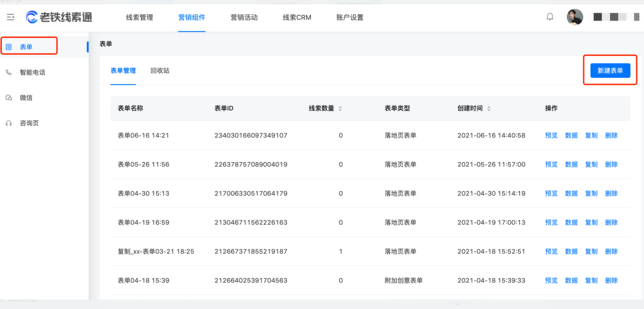Select 营销活动 in the top navigation
This screenshot has height=309, width=644.
(x=243, y=17)
